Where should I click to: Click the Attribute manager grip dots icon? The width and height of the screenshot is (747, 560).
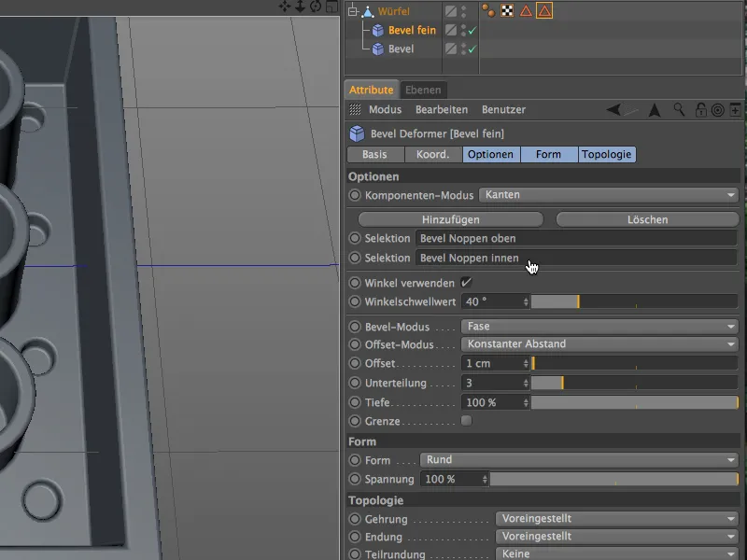pyautogui.click(x=355, y=109)
